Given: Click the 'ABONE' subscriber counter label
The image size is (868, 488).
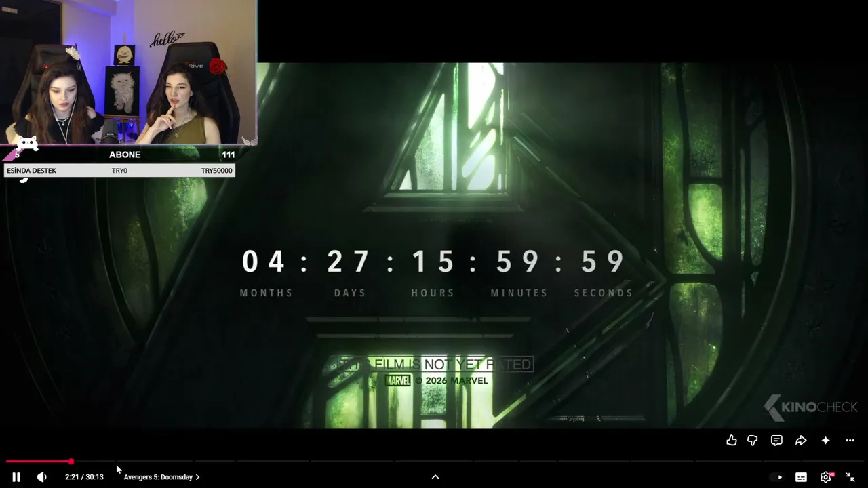Looking at the screenshot, I should click(x=125, y=155).
